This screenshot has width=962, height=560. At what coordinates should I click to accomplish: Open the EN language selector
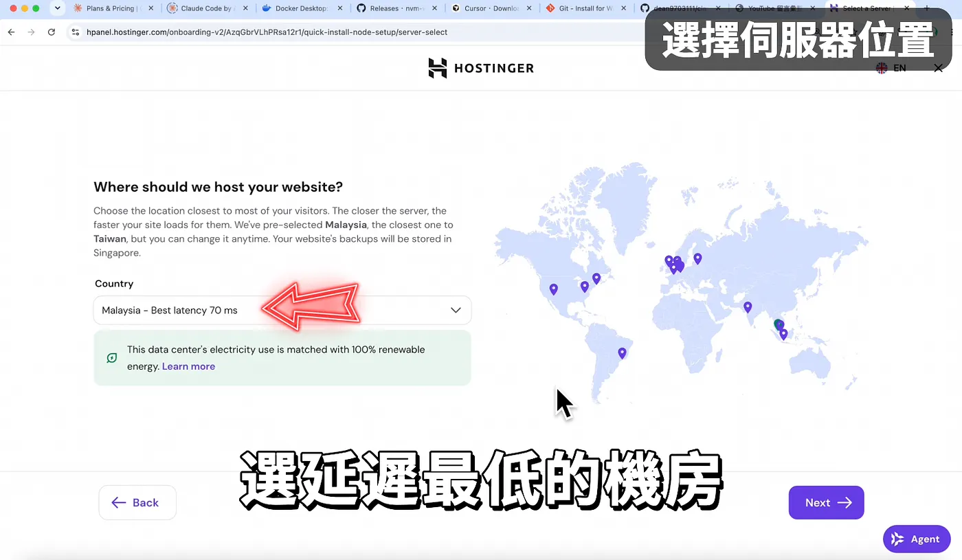(x=891, y=68)
